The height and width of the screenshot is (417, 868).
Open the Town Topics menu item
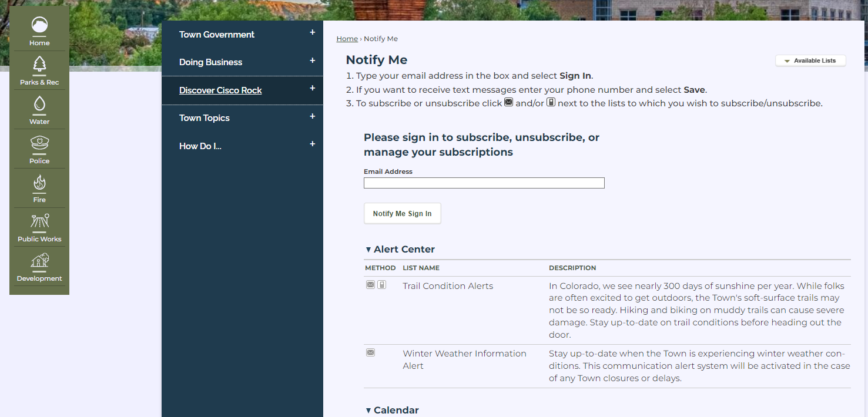tap(204, 118)
